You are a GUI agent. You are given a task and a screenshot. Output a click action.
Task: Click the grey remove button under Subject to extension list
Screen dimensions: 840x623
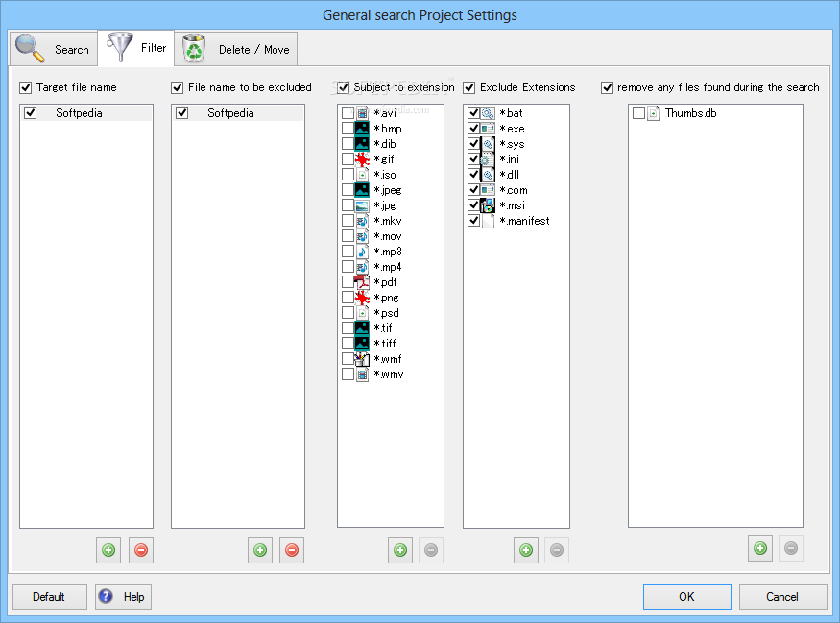tap(431, 550)
